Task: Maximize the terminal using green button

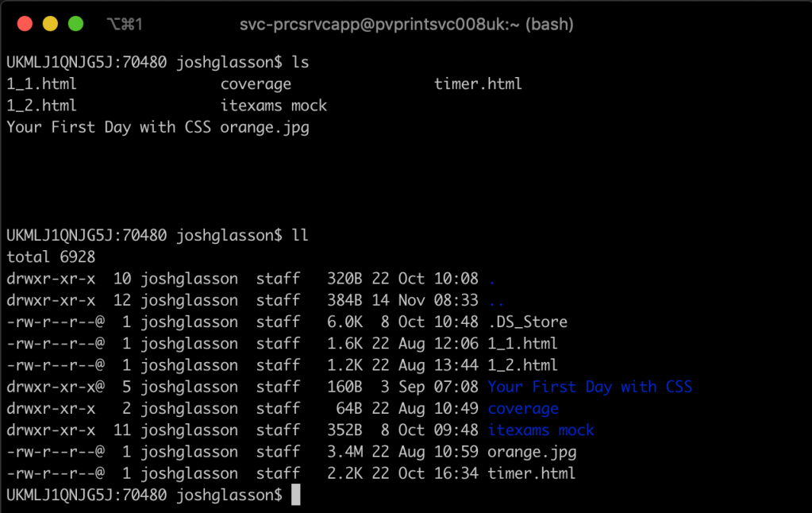Action: [75, 24]
